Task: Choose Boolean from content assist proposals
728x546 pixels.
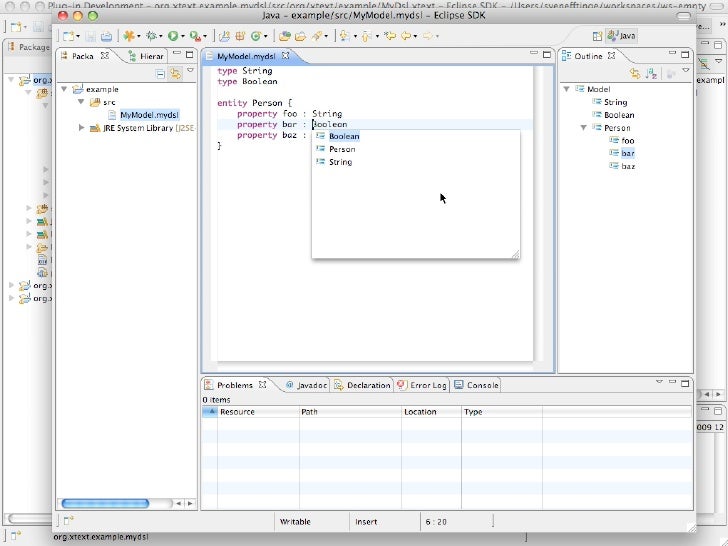Action: [x=344, y=136]
